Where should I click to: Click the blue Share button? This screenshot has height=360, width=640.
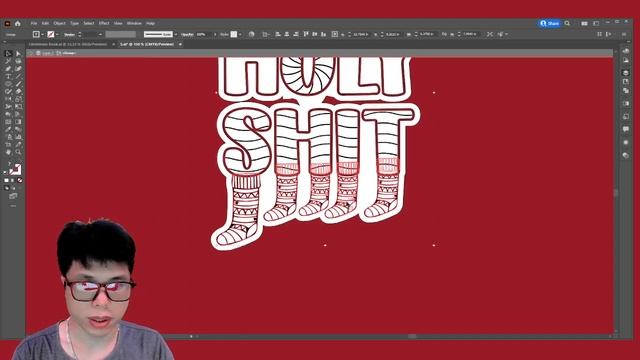[550, 23]
